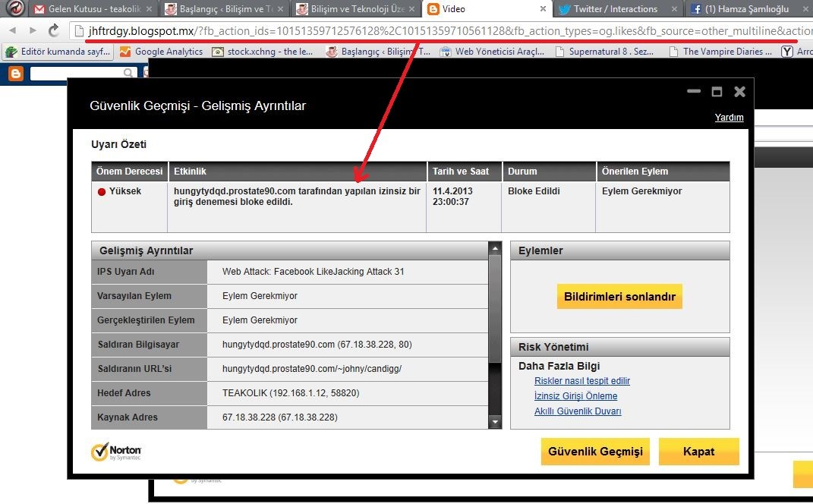Click Bildirimleri sonlandır button
Viewport: 813px width, 504px height.
point(619,297)
